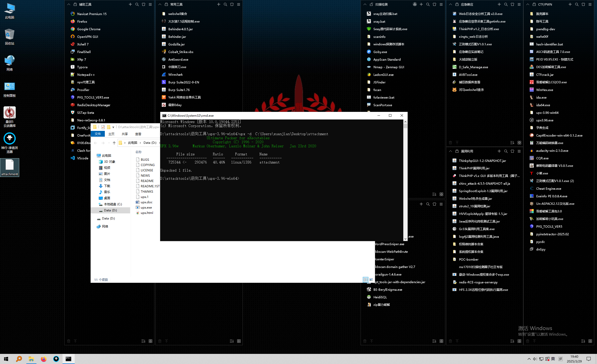597x364 pixels.
Task: Launch ida64.exe
Action: click(x=543, y=105)
